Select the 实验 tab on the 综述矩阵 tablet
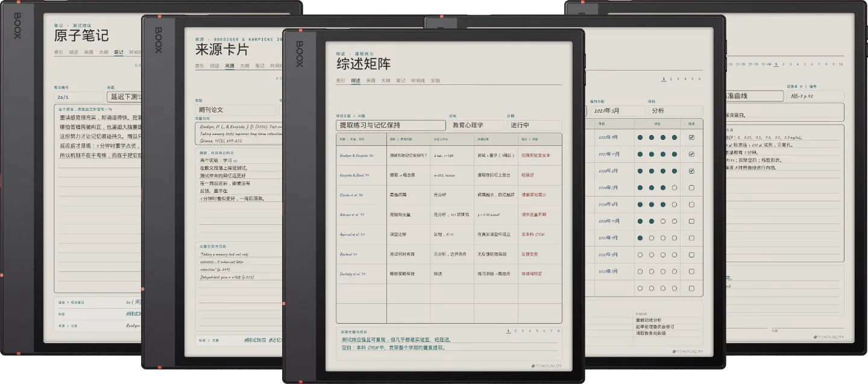 [436, 80]
